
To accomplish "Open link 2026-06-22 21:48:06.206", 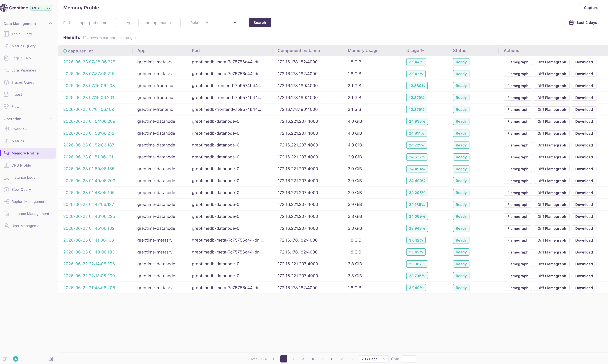I will pos(89,288).
